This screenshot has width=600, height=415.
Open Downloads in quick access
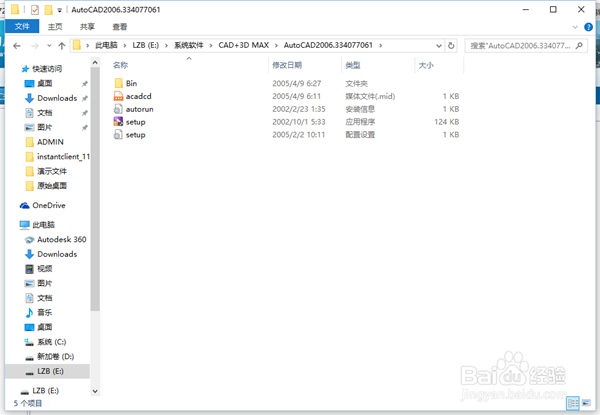tap(57, 98)
